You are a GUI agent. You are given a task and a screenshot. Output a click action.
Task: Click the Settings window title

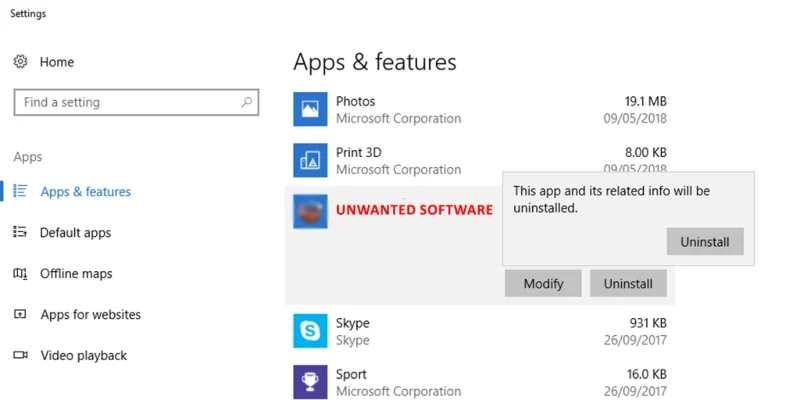(28, 14)
